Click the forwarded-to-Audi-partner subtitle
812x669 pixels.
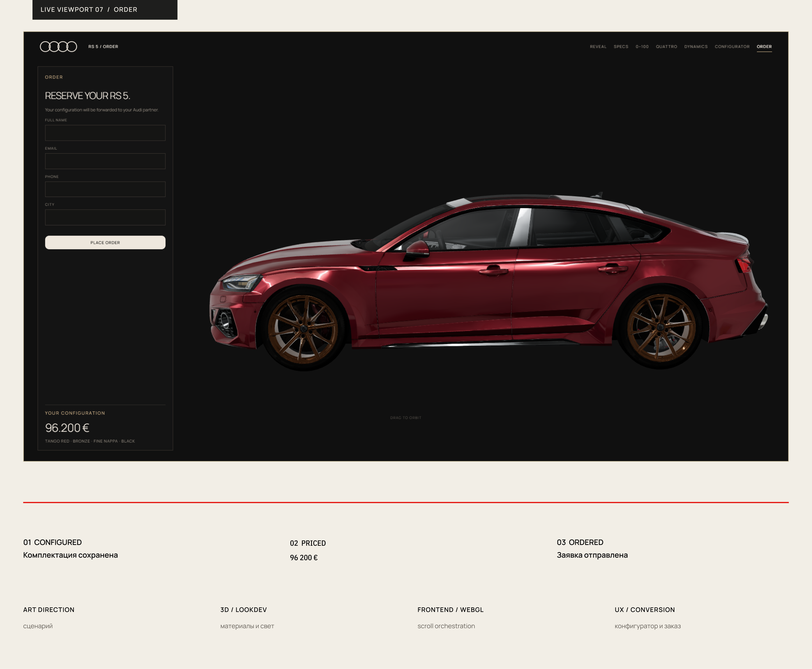[x=102, y=110]
